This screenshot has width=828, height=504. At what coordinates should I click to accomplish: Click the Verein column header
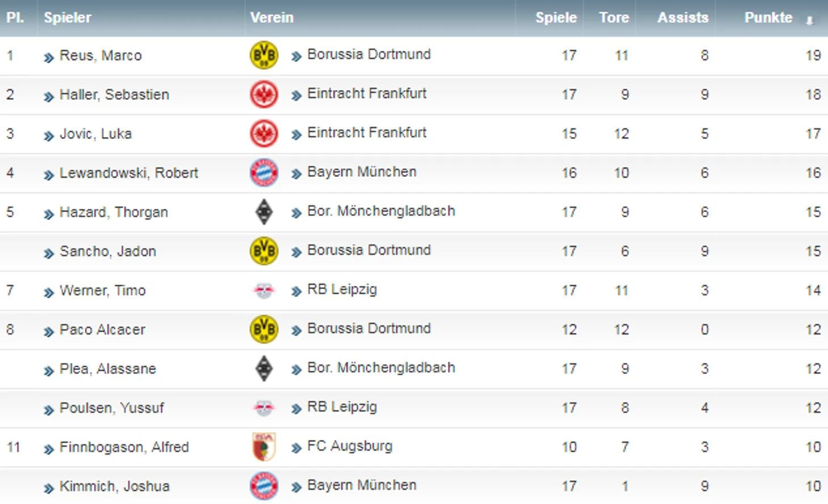pyautogui.click(x=272, y=18)
